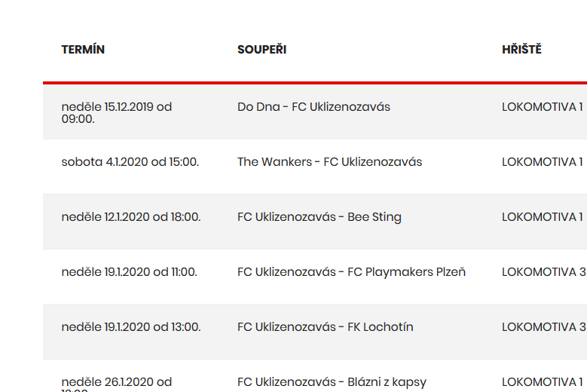The image size is (587, 392).
Task: Open FC Uklizenozavás - Blázni z kapsy match
Action: click(x=332, y=382)
